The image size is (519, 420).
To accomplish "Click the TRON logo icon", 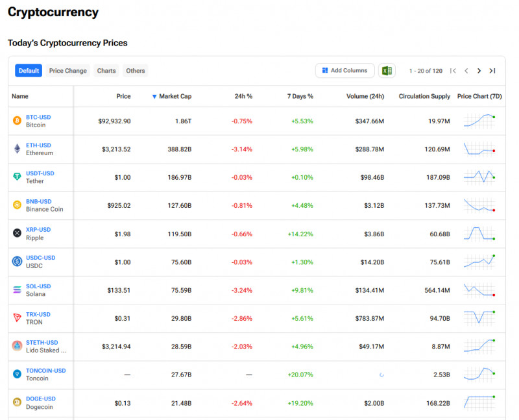I will [x=17, y=317].
